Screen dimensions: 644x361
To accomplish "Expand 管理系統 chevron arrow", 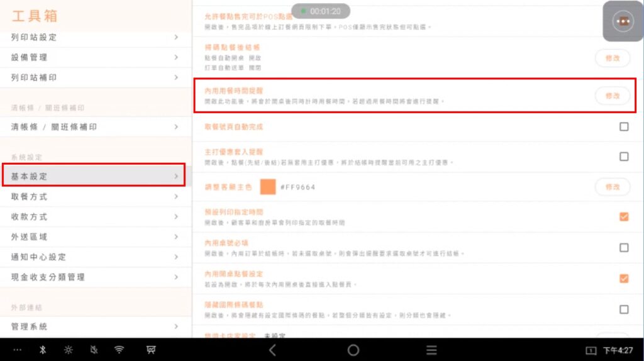I will pyautogui.click(x=176, y=326).
